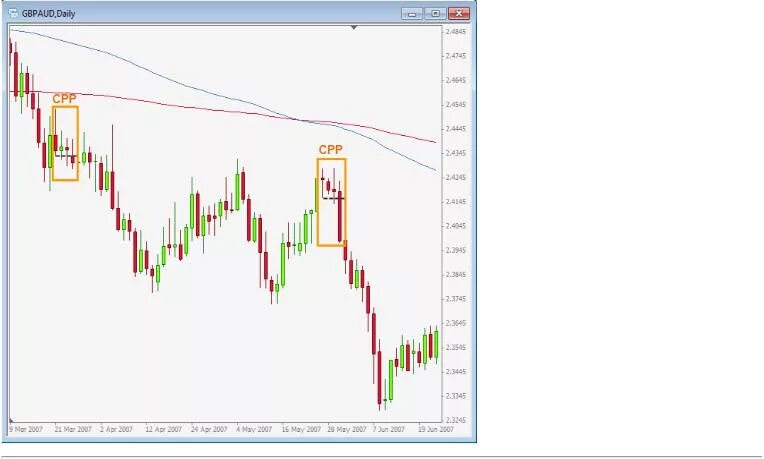Click the 2.3245 price label

pyautogui.click(x=456, y=420)
